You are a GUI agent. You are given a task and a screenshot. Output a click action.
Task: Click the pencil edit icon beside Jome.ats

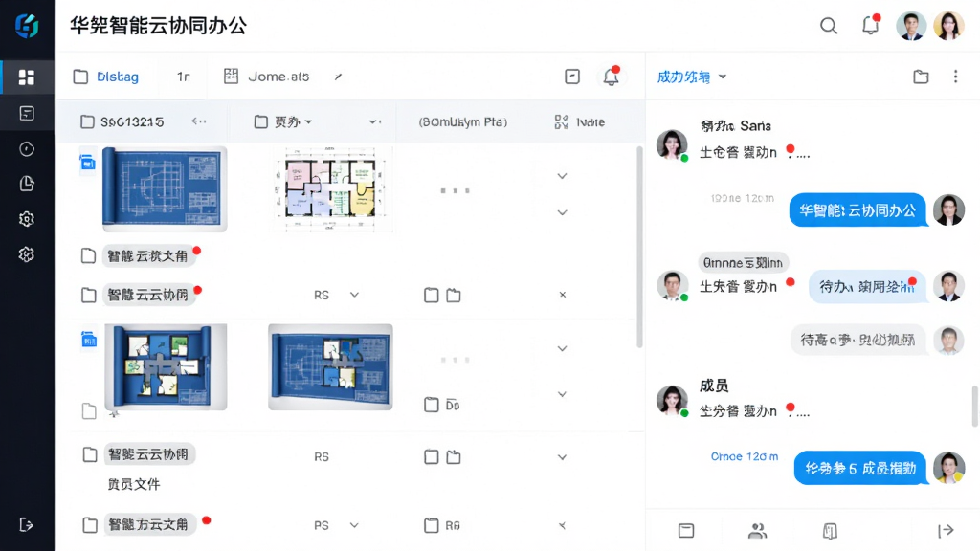tap(338, 77)
